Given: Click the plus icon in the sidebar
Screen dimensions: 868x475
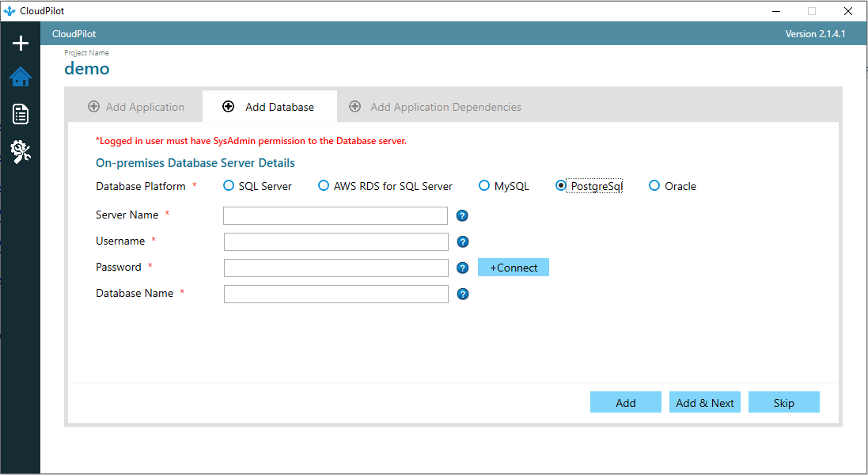Looking at the screenshot, I should tap(21, 44).
